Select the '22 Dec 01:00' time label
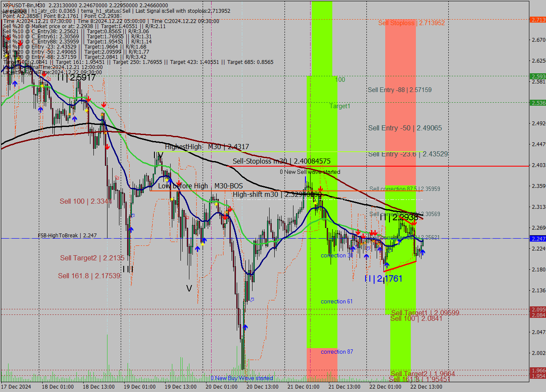546x392 pixels. (x=385, y=387)
